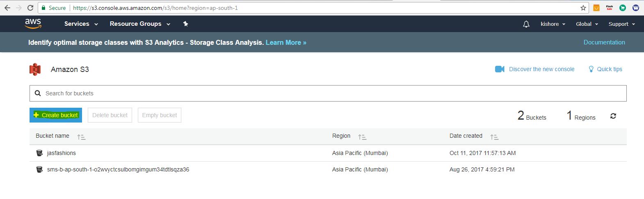Open the jasfashions bucket
This screenshot has width=644, height=199.
(x=62, y=153)
